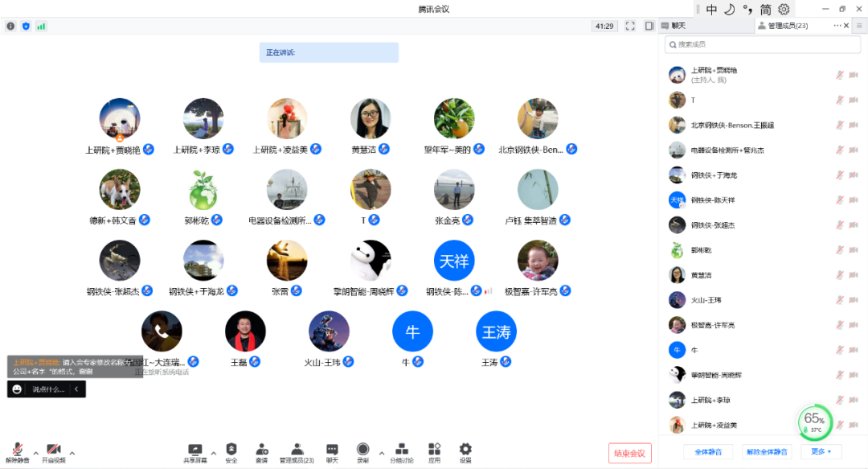This screenshot has width=868, height=469.
Task: Open the 更多 dropdown in member panel
Action: [821, 451]
